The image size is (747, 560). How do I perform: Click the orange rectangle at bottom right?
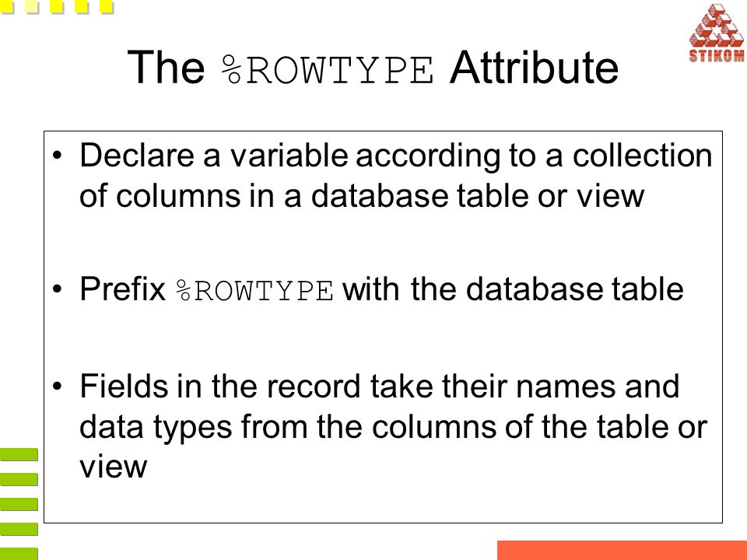622,550
